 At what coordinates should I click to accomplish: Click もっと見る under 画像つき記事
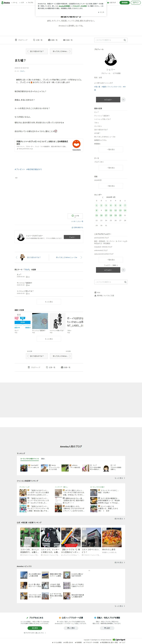[x=49, y=339]
